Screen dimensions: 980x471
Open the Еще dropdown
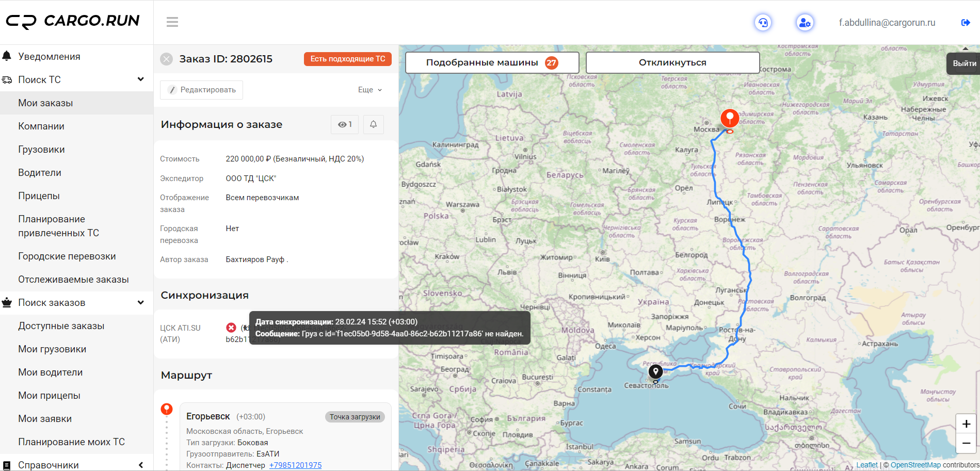[x=370, y=90]
